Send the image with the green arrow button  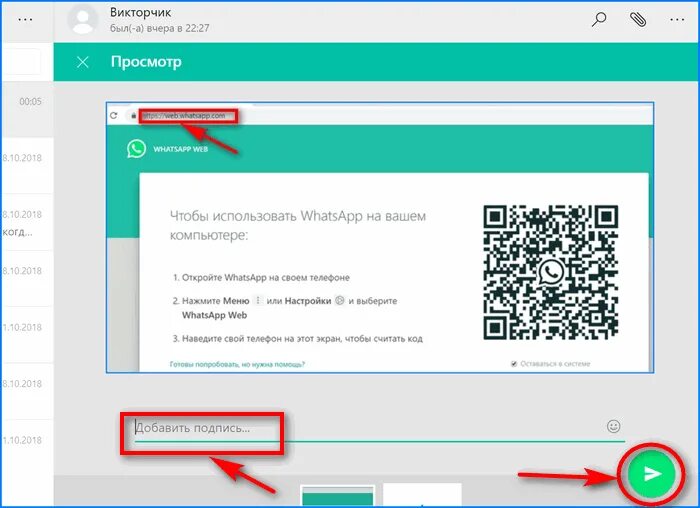[651, 474]
